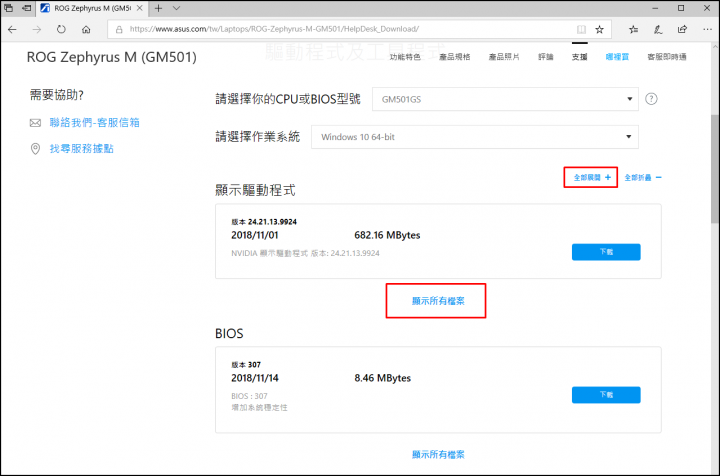The width and height of the screenshot is (720, 476).
Task: Open the browser home page
Action: [x=86, y=29]
